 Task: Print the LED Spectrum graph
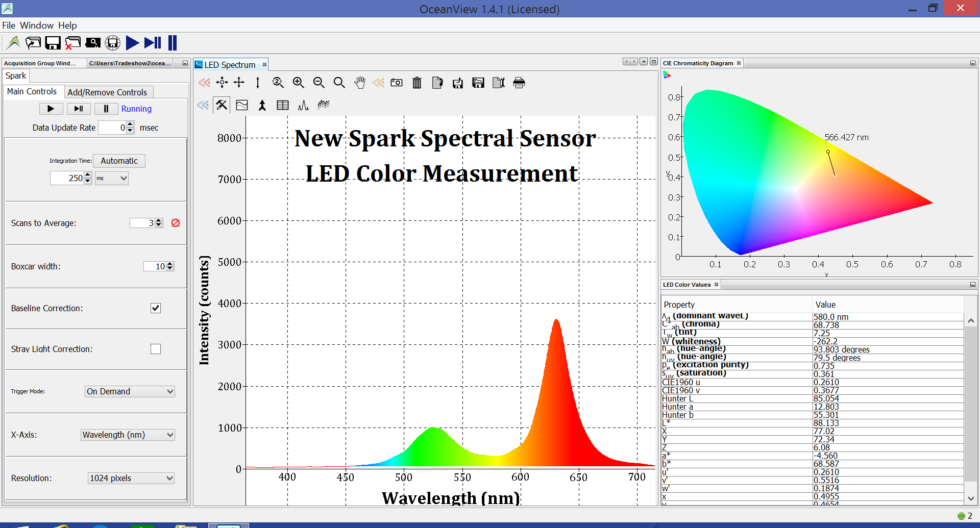519,83
